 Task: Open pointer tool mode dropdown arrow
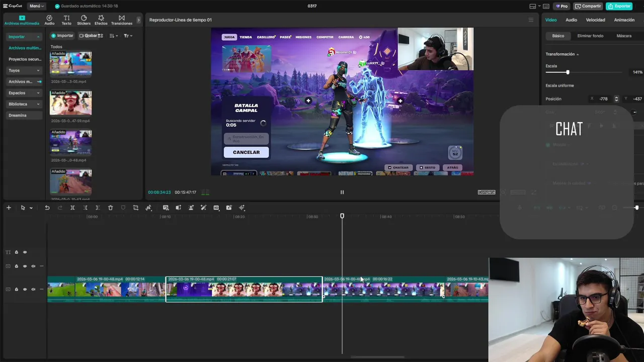(x=31, y=208)
